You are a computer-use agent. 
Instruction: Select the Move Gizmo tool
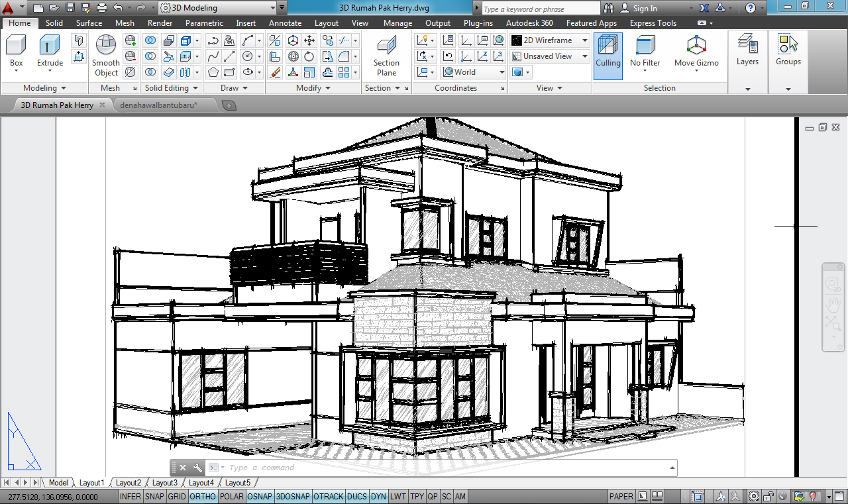(696, 46)
